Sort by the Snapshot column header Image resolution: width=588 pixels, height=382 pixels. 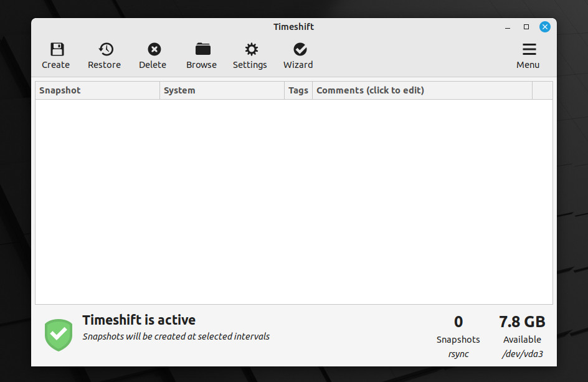click(x=98, y=90)
